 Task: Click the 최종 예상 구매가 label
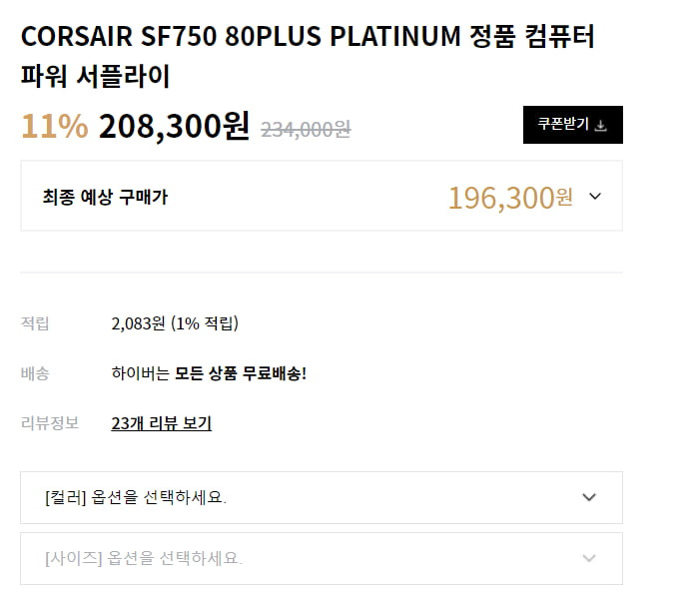tap(105, 197)
